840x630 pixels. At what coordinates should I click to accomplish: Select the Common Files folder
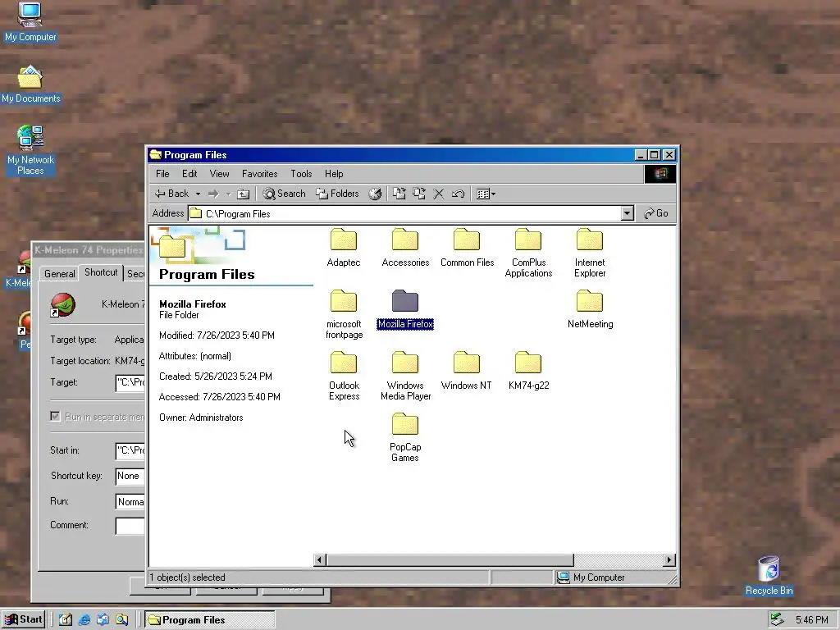467,248
